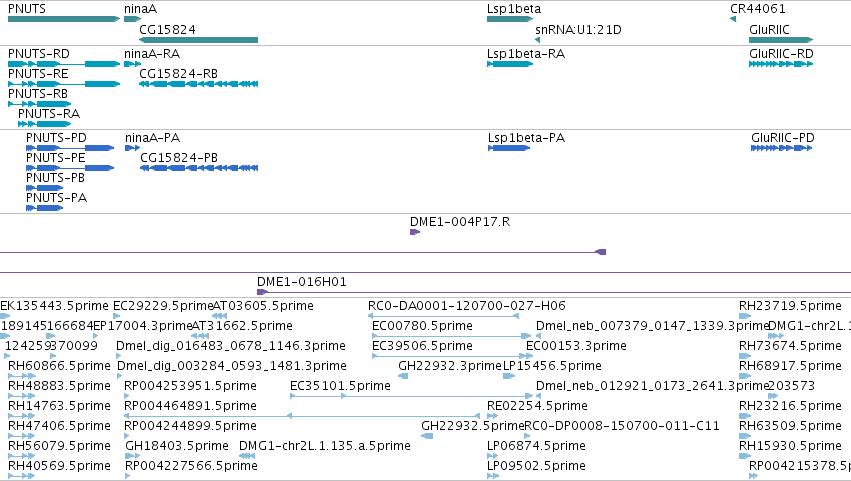Open transcript PNUTS-RD label
This screenshot has width=851, height=481.
tap(39, 54)
